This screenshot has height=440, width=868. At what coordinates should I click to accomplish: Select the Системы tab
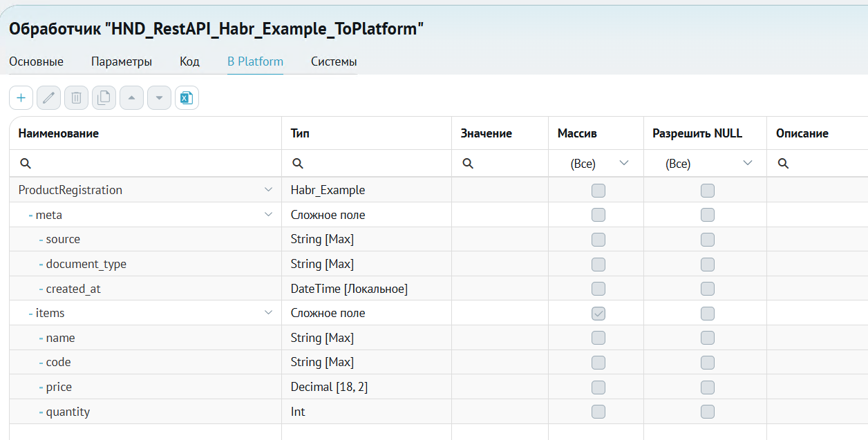pos(334,61)
